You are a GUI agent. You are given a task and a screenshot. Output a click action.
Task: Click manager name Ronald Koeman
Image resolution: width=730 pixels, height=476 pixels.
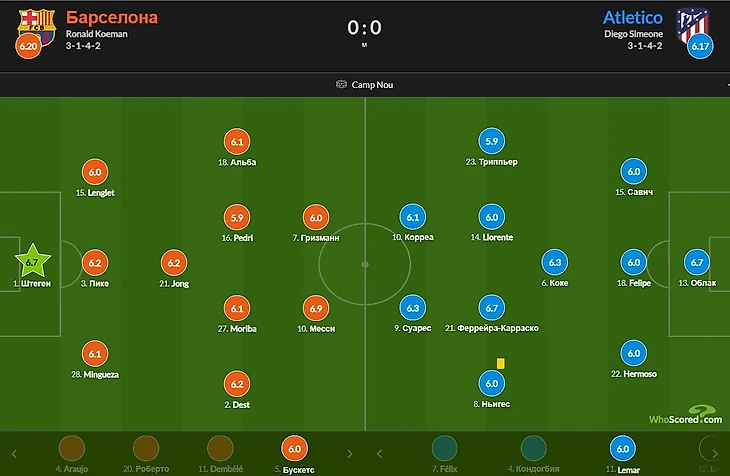(x=97, y=33)
